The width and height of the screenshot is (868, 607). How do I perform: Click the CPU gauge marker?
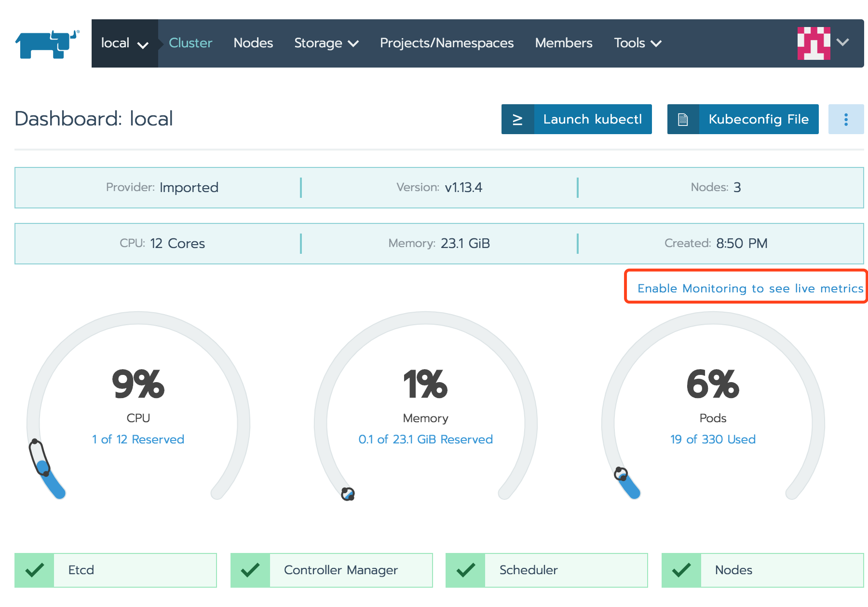[40, 457]
